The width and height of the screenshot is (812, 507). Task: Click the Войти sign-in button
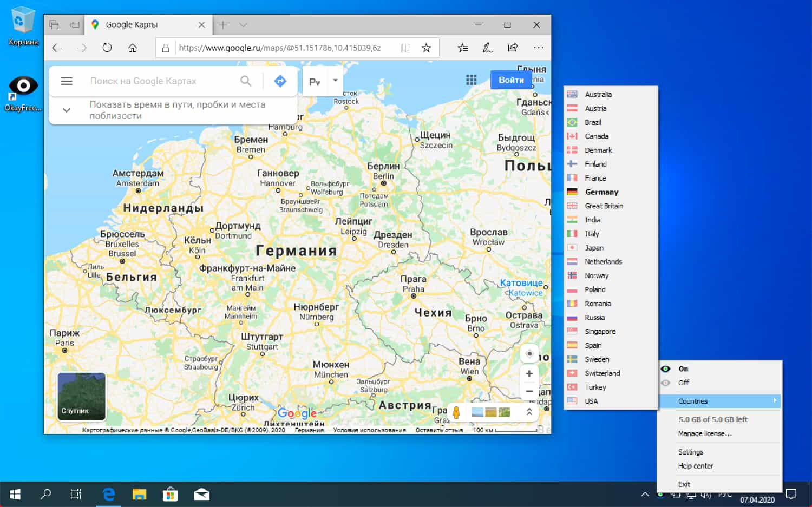click(511, 80)
